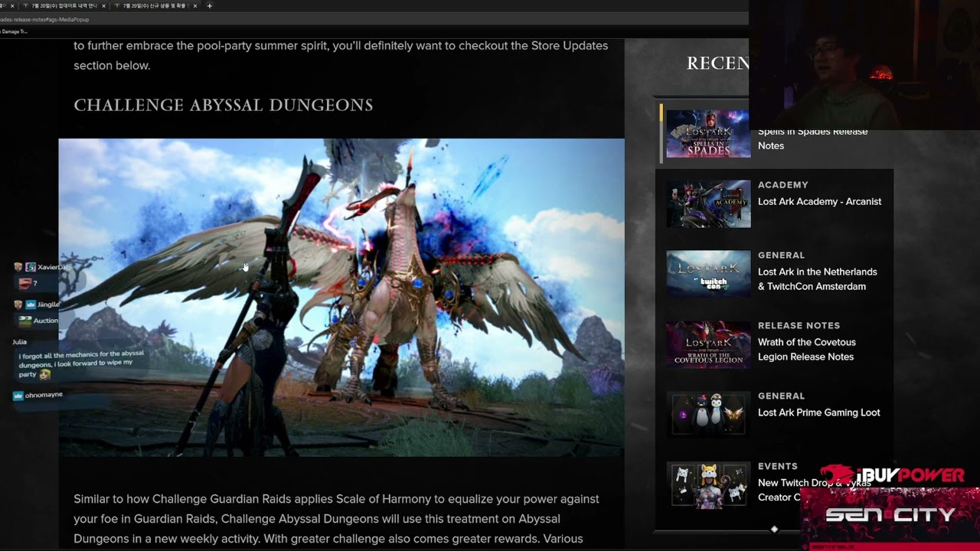
Task: Click the mouth emote in XavierDK's message
Action: (25, 284)
